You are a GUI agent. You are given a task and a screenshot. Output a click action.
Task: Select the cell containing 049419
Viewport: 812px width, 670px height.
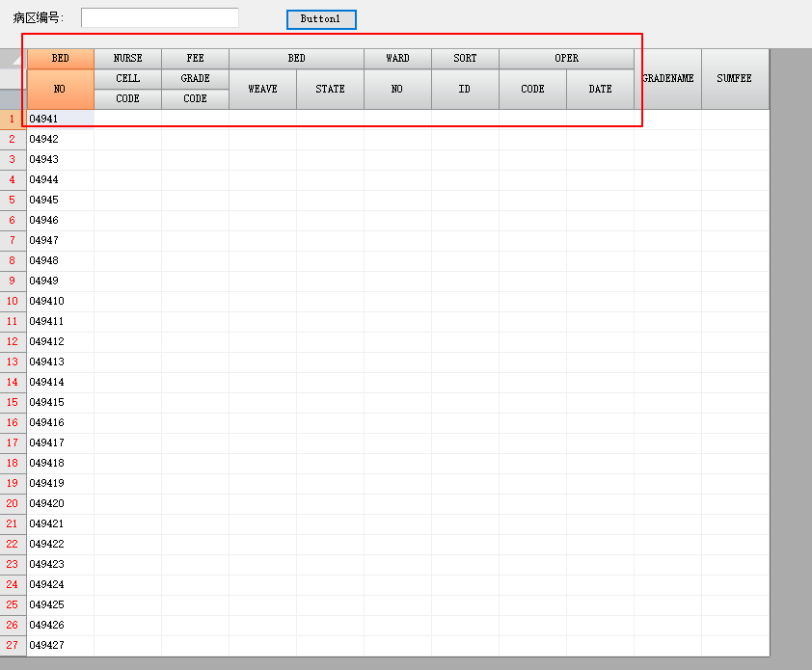pyautogui.click(x=60, y=483)
